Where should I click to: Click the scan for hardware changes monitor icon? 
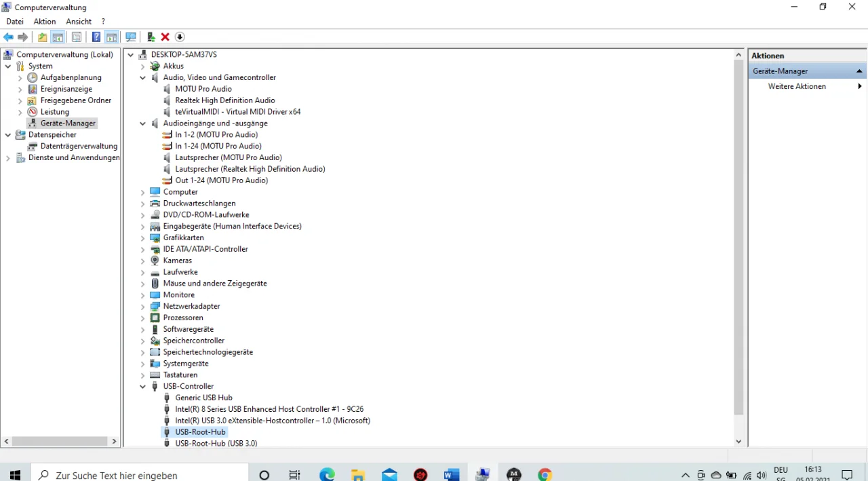click(x=131, y=37)
